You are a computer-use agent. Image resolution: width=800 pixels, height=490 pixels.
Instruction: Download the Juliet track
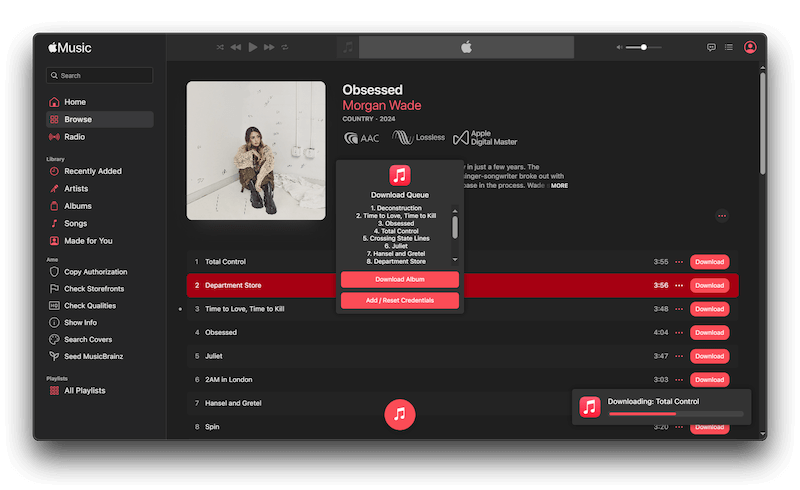(x=709, y=356)
